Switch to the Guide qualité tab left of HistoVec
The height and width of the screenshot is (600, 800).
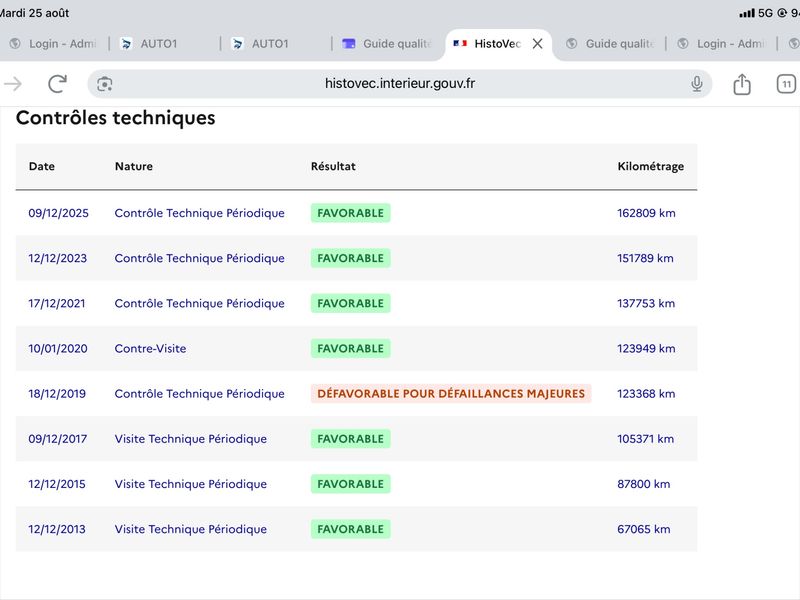pyautogui.click(x=387, y=44)
